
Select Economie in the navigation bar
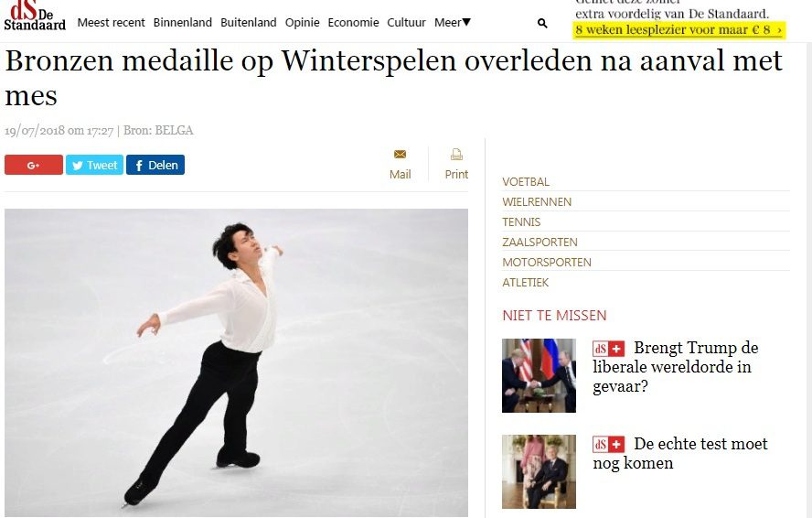click(353, 22)
